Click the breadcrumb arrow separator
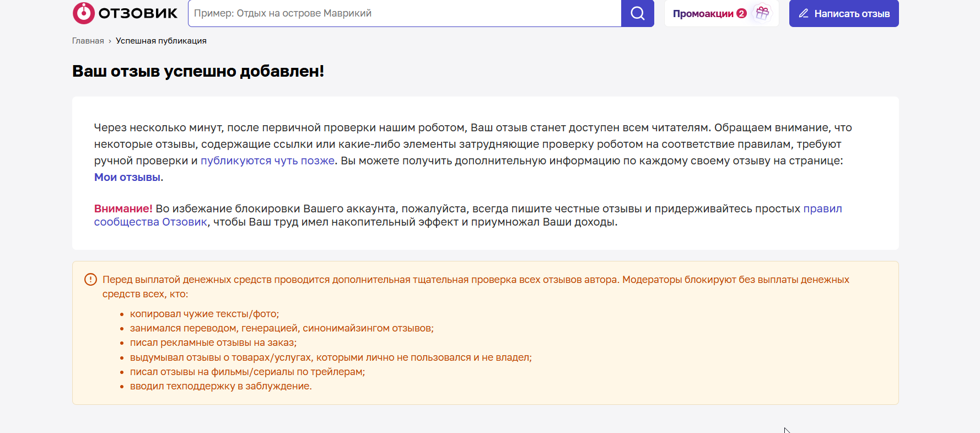 (110, 41)
